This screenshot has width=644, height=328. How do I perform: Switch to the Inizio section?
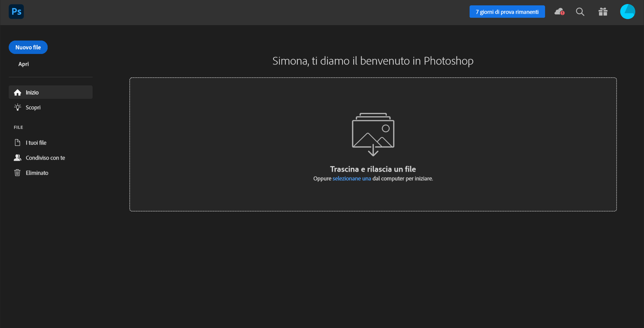tap(33, 92)
